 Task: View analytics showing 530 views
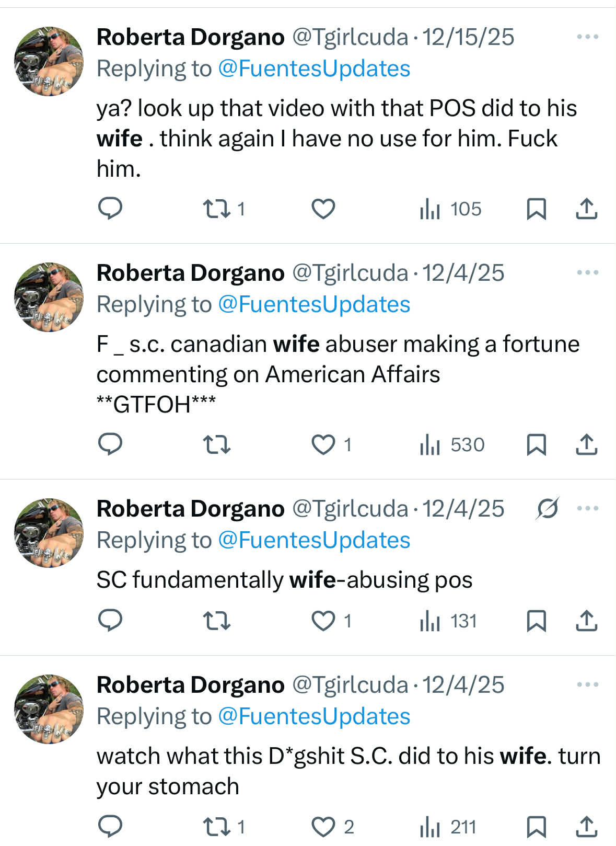click(x=452, y=444)
